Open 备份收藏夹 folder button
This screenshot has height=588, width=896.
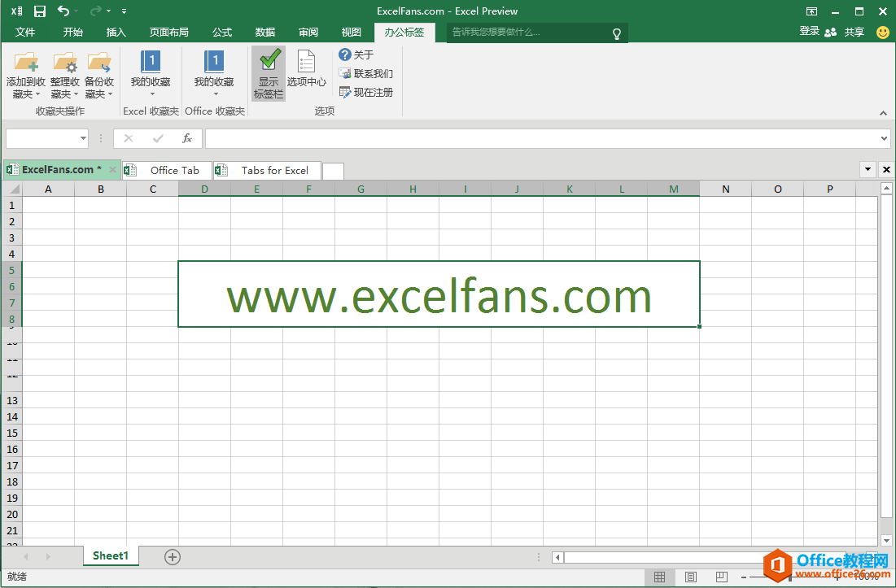[x=98, y=76]
